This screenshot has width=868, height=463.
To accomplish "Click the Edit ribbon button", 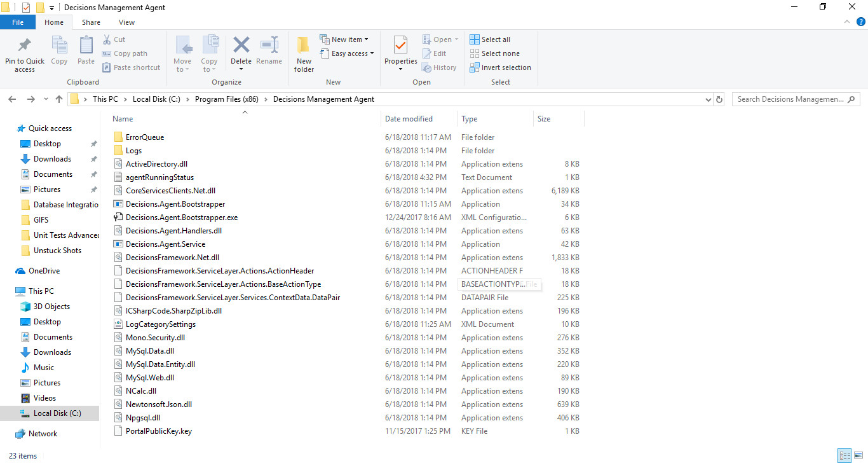I will [435, 53].
